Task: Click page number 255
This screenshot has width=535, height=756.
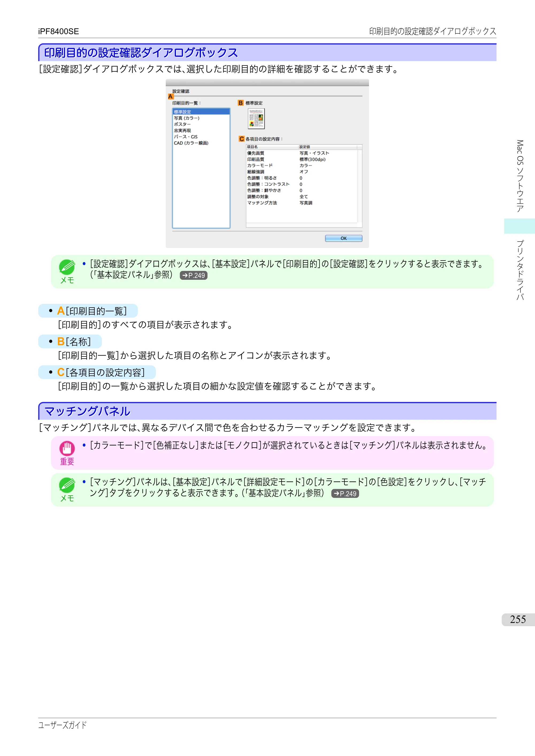Action: click(518, 619)
